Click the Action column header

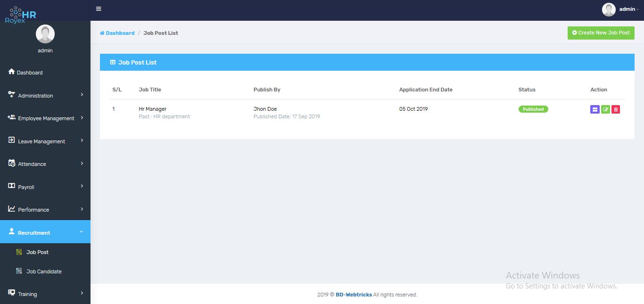tap(599, 90)
